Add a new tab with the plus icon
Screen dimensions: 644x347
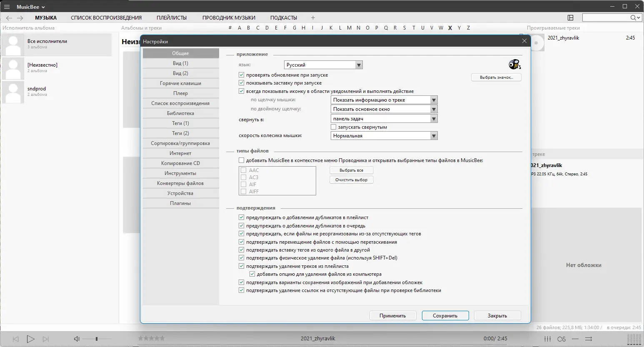coord(313,18)
